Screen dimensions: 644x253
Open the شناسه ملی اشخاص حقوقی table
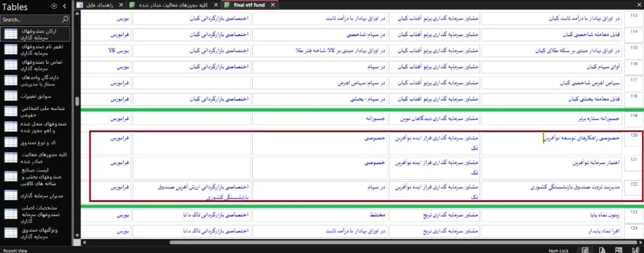(x=36, y=111)
